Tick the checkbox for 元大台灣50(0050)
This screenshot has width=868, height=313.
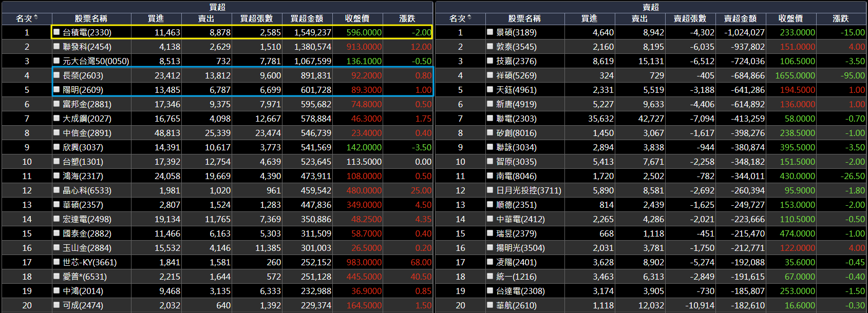pyautogui.click(x=56, y=61)
